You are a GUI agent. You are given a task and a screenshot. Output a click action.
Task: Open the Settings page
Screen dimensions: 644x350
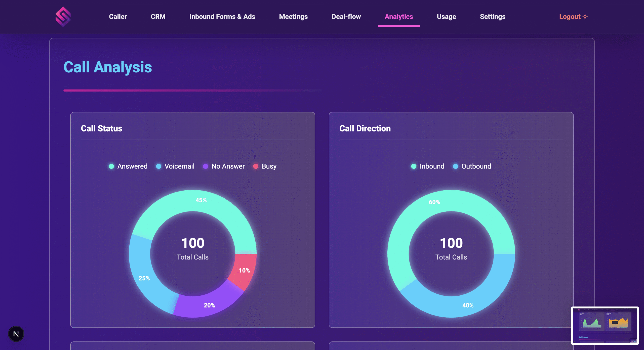click(493, 17)
